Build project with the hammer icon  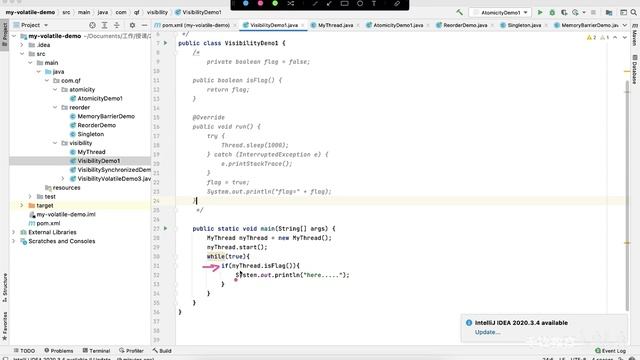[460, 13]
